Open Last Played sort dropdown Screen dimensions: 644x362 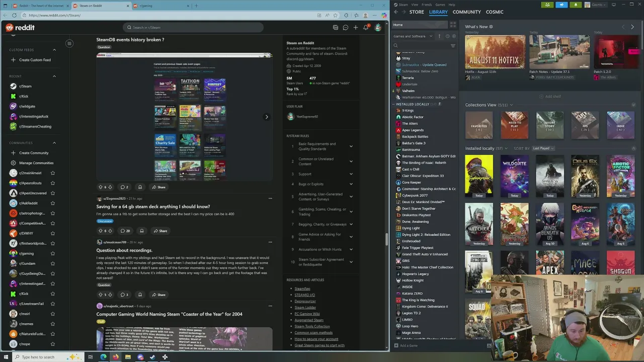(x=543, y=148)
